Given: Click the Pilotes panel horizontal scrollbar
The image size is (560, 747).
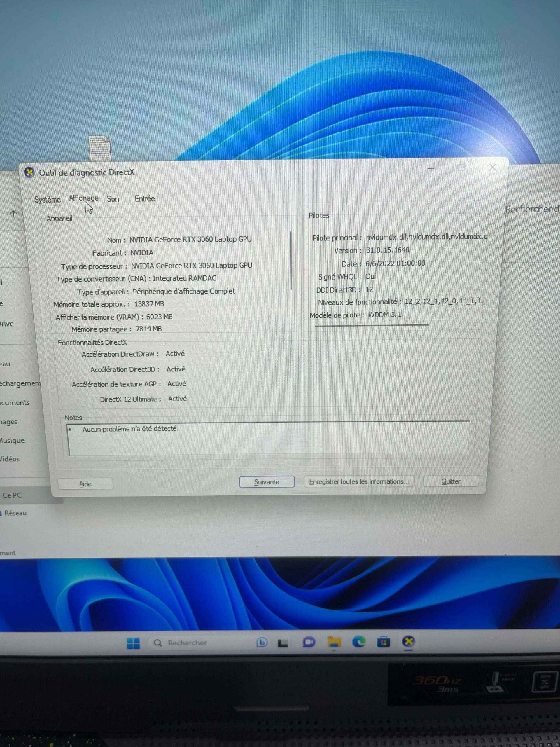Looking at the screenshot, I should (372, 325).
